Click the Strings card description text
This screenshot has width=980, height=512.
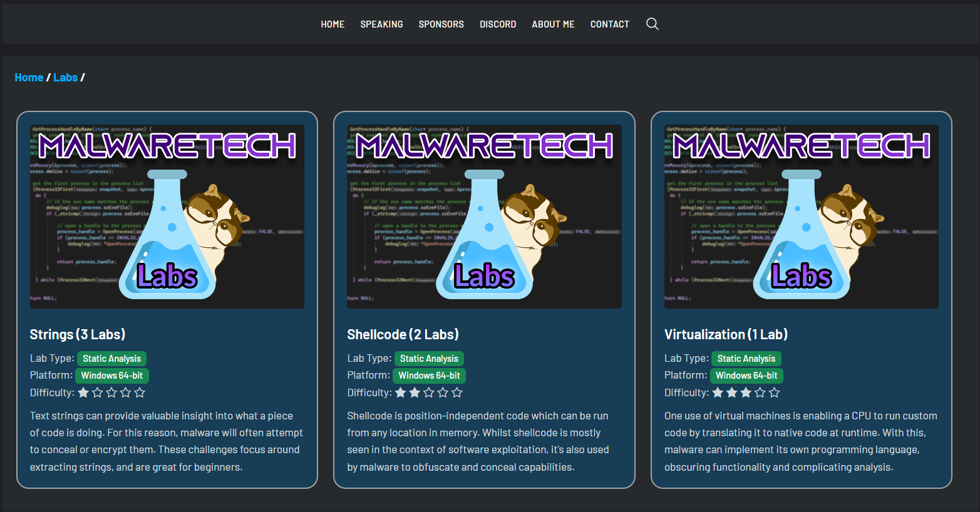pyautogui.click(x=167, y=441)
